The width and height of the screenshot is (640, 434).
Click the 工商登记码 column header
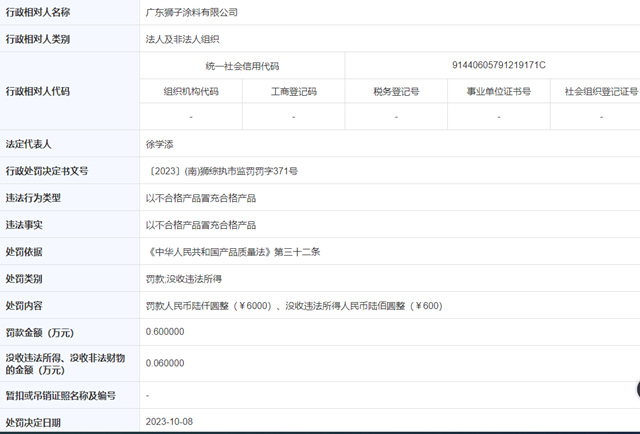tap(293, 91)
